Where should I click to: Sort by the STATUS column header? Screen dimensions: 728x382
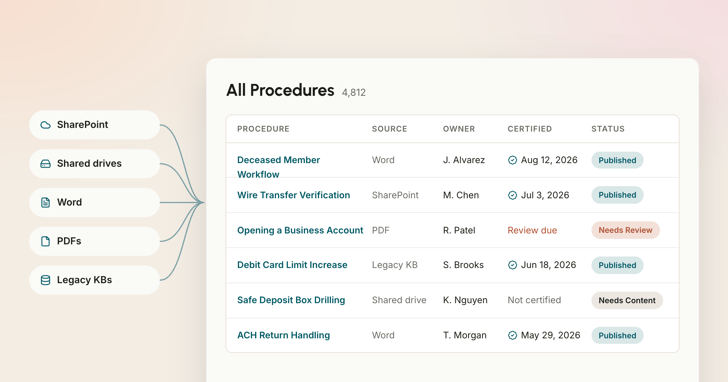(608, 129)
